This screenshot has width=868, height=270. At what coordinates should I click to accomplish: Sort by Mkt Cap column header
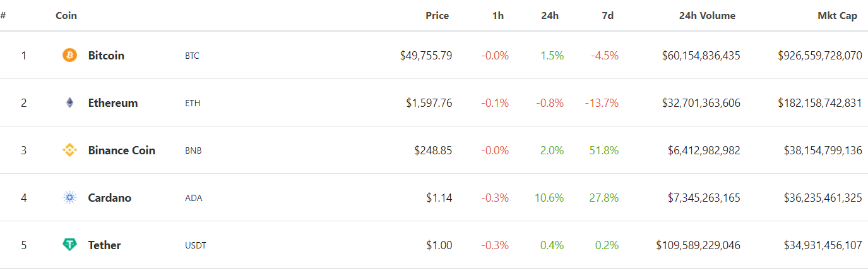(837, 16)
